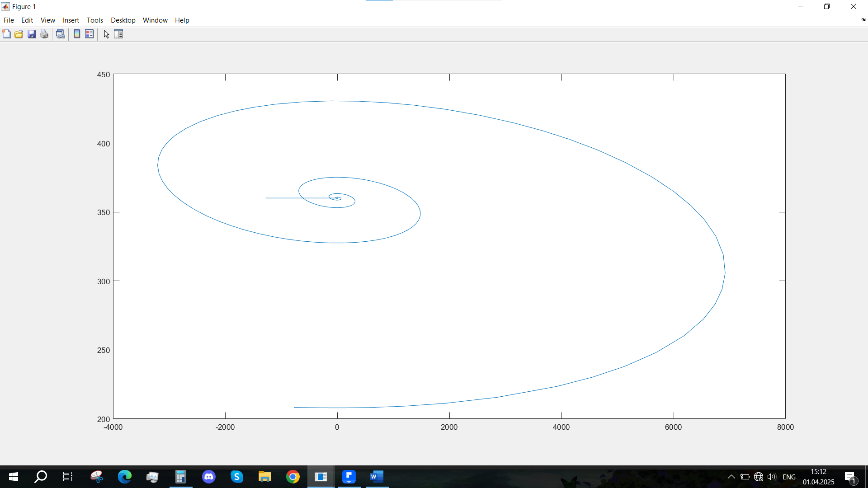Open the Desktop menu

click(x=123, y=20)
